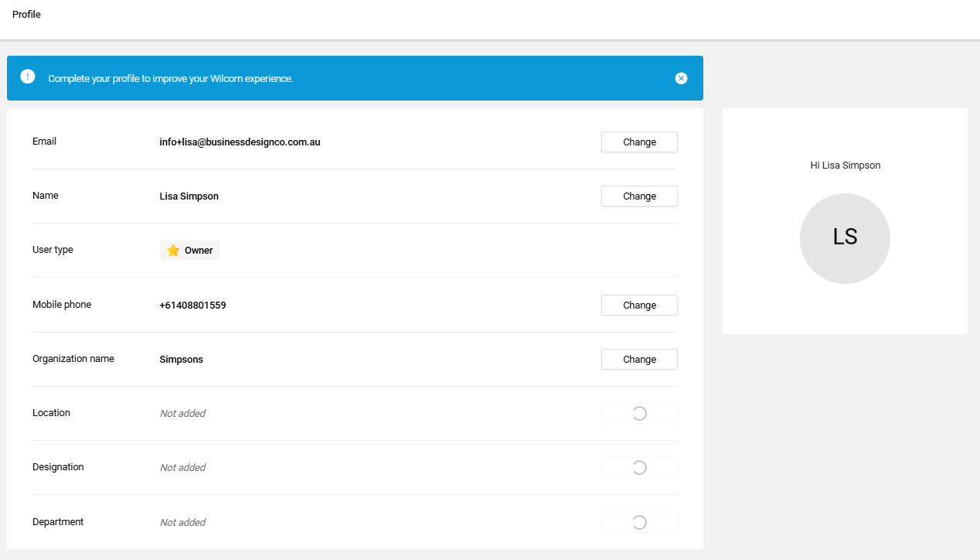Image resolution: width=980 pixels, height=560 pixels.
Task: Change the Organization name
Action: (639, 360)
